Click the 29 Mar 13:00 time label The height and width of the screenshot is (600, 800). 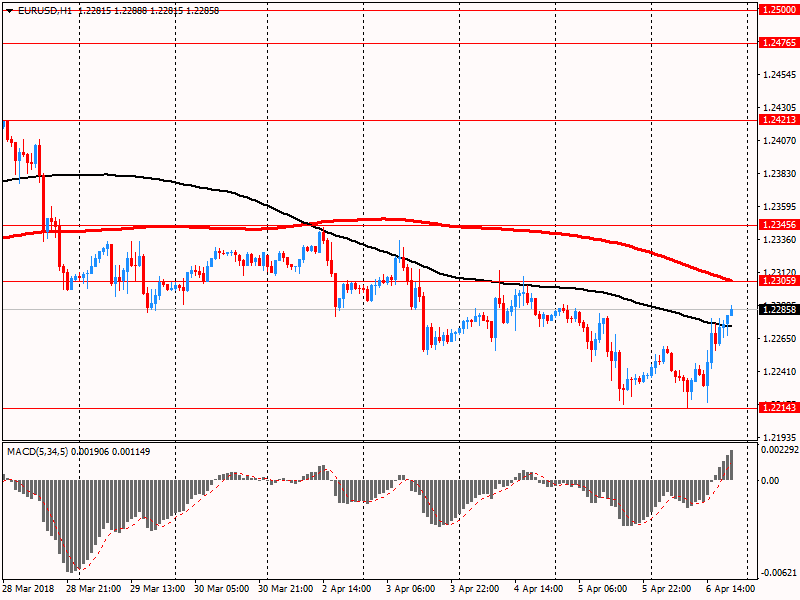(157, 589)
